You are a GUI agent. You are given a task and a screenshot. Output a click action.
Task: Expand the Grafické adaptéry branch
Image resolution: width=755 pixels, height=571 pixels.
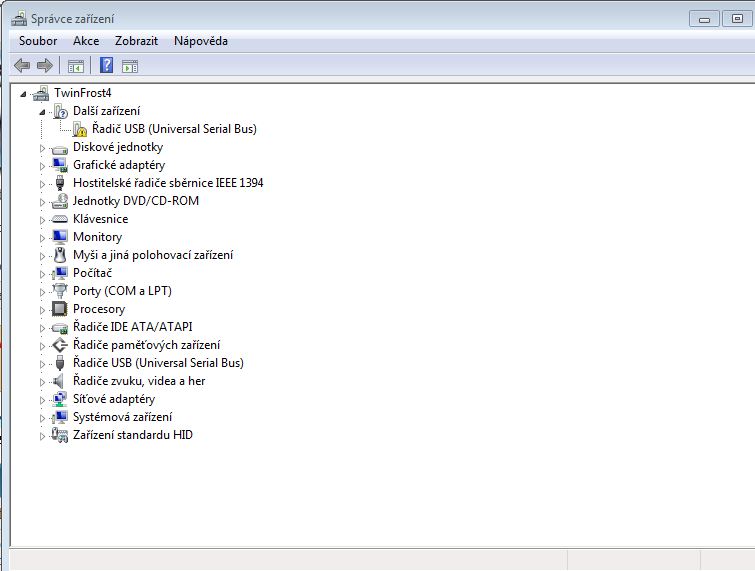coord(42,166)
